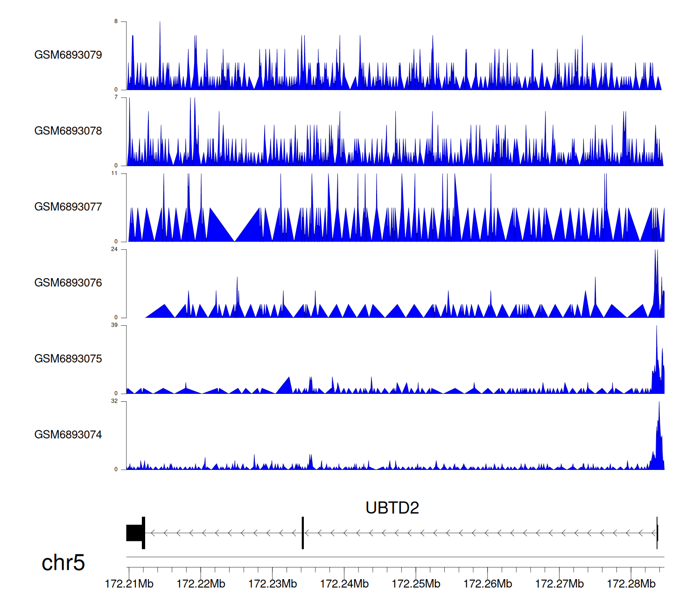The width and height of the screenshot is (700, 616).
Task: Click the middle UBTD2 exon bar
Action: [x=303, y=533]
